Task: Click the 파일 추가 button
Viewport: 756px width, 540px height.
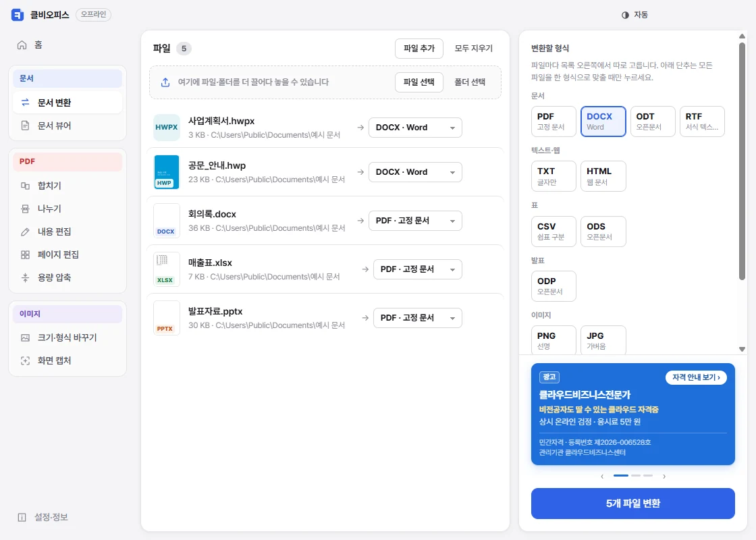Action: point(419,49)
